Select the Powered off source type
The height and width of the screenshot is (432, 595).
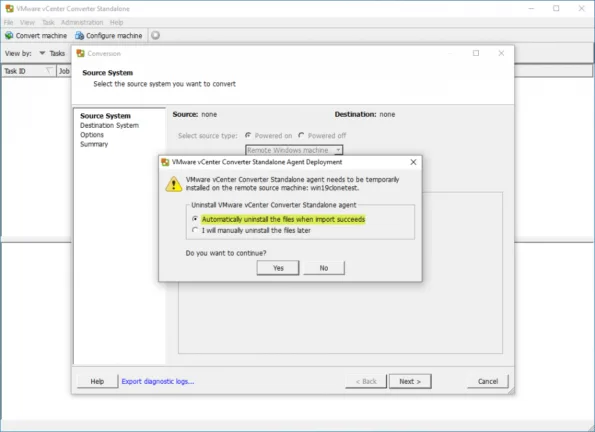301,135
